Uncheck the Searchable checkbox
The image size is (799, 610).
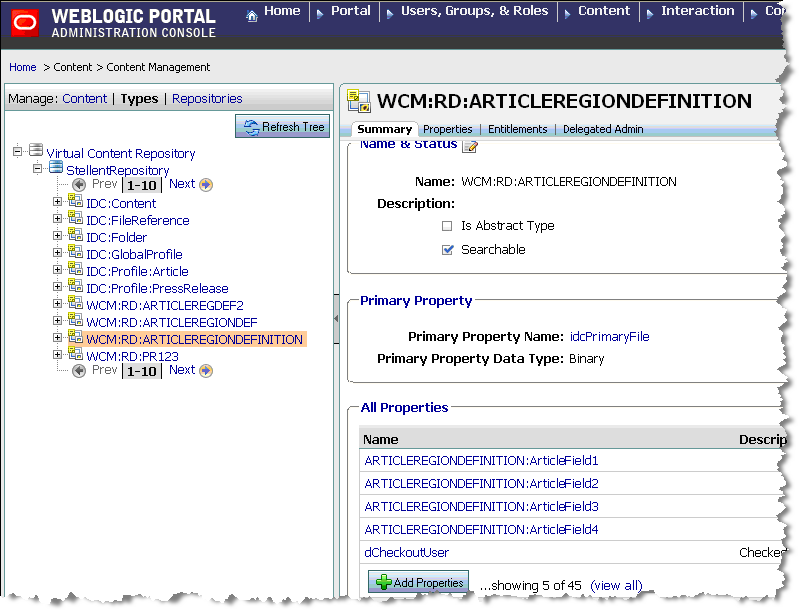click(447, 250)
